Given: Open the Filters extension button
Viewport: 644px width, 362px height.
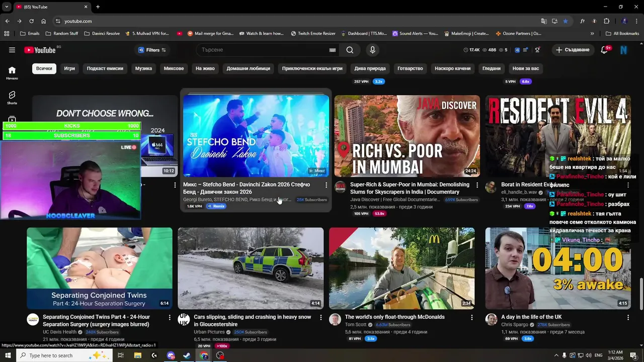Looking at the screenshot, I should point(152,50).
